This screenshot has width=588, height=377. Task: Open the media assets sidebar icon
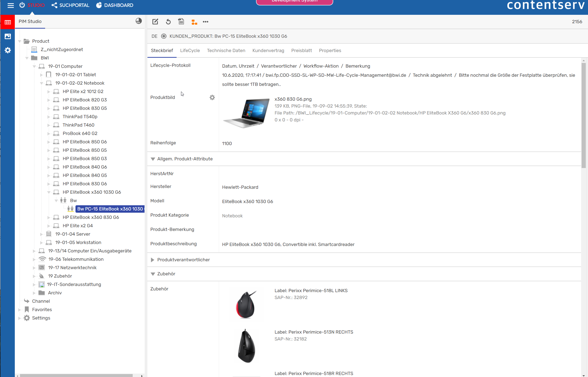click(8, 37)
